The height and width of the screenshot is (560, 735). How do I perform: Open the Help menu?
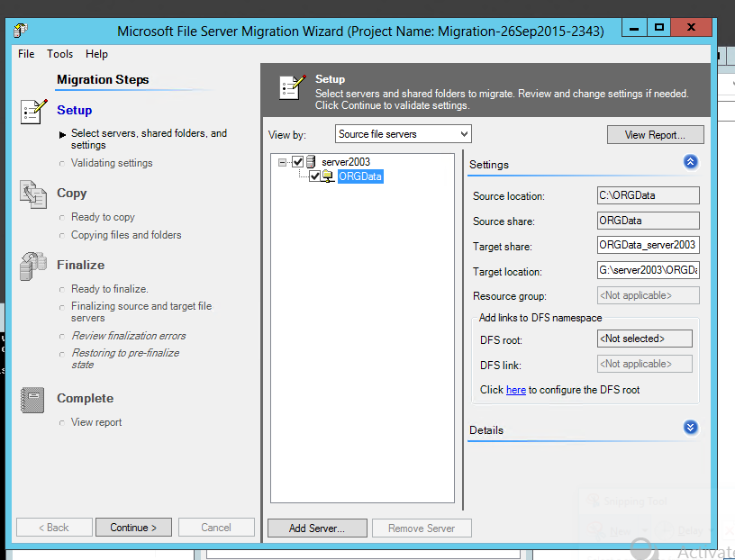point(96,54)
